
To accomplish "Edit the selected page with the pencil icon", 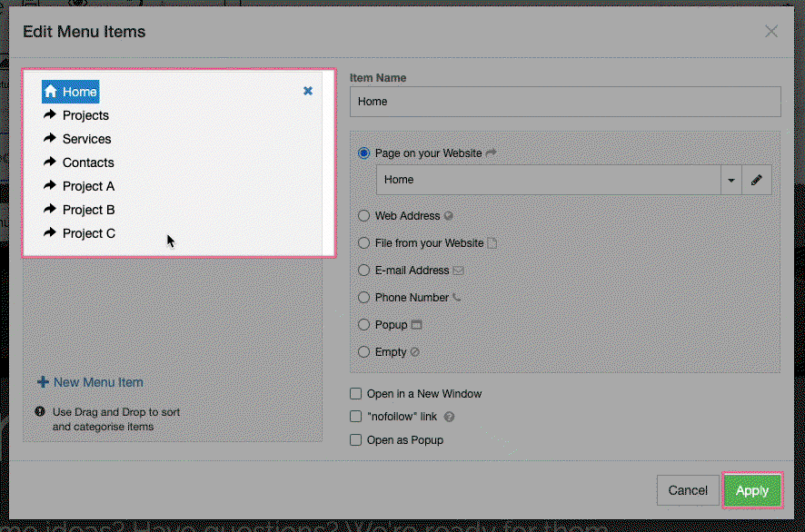I will [x=756, y=180].
